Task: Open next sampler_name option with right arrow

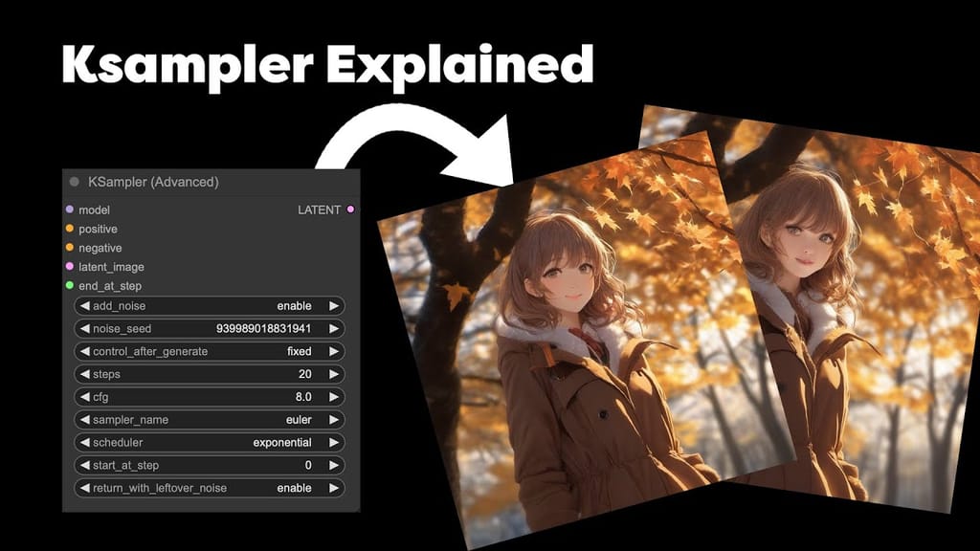Action: coord(332,420)
